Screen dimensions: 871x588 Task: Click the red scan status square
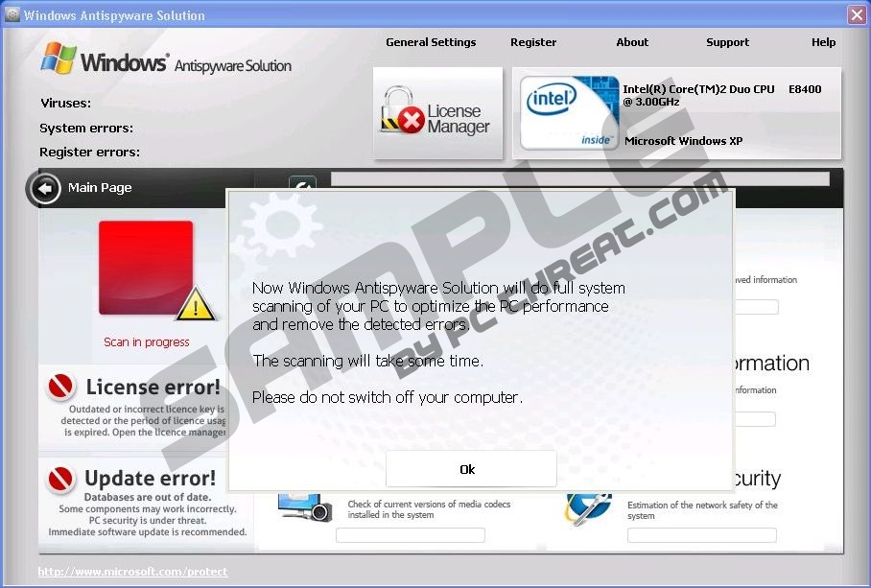(146, 268)
